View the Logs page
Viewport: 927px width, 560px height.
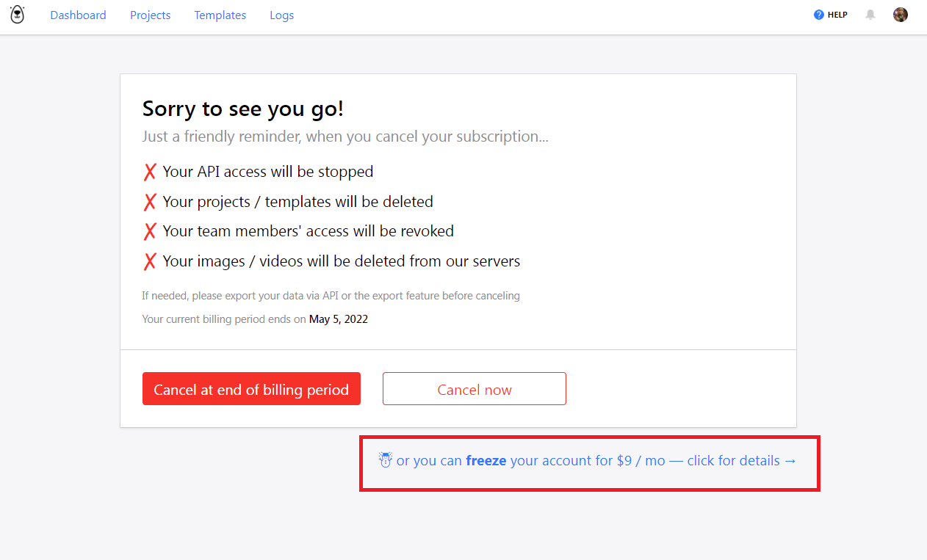pyautogui.click(x=281, y=15)
